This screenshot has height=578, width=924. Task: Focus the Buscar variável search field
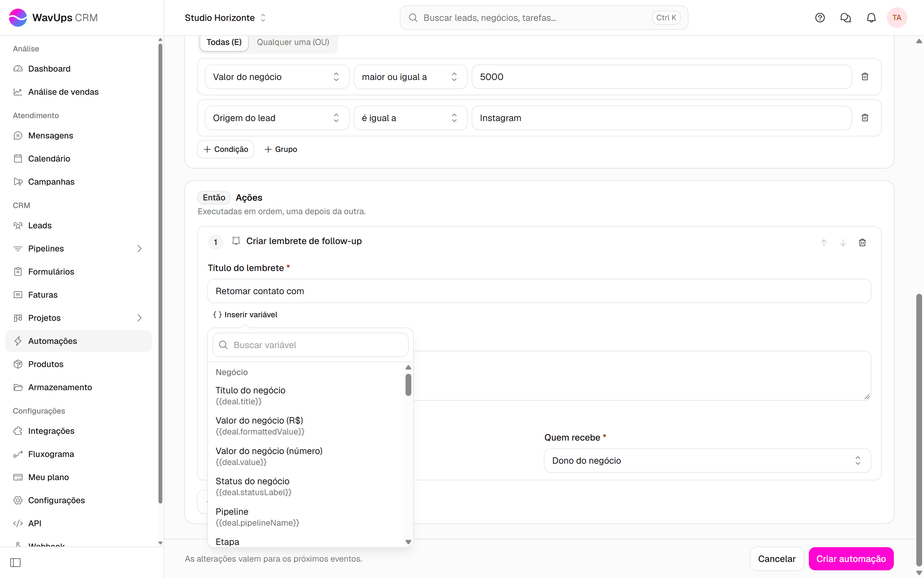311,345
